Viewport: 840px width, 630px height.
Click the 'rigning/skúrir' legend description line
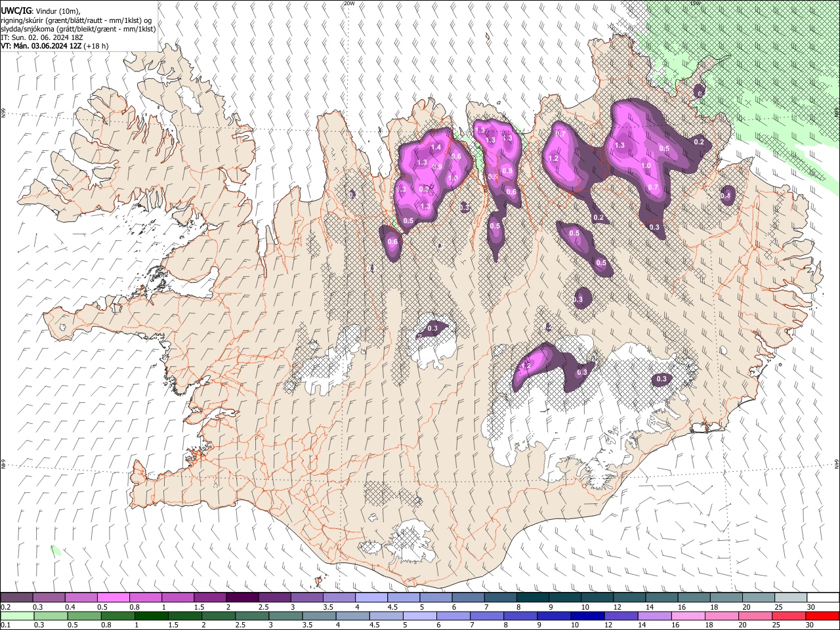77,20
